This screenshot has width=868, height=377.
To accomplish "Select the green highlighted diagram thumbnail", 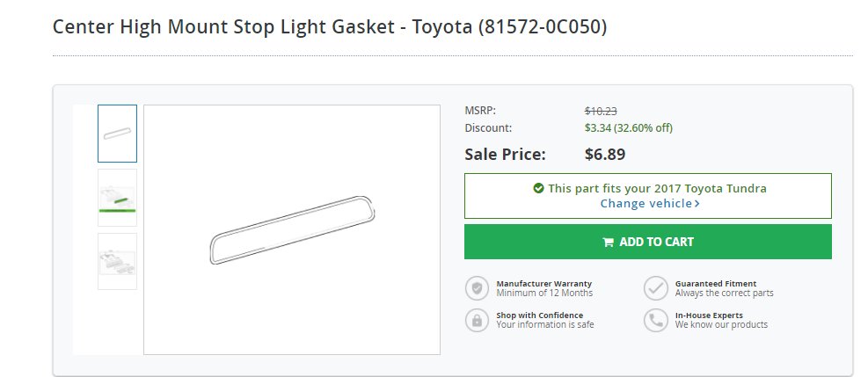I will [117, 198].
